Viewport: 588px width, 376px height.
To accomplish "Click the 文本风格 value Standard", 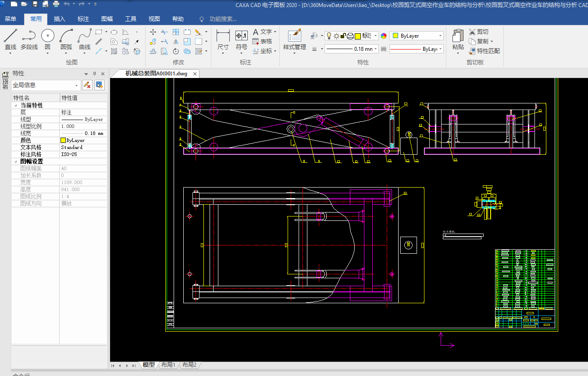I will (x=72, y=147).
